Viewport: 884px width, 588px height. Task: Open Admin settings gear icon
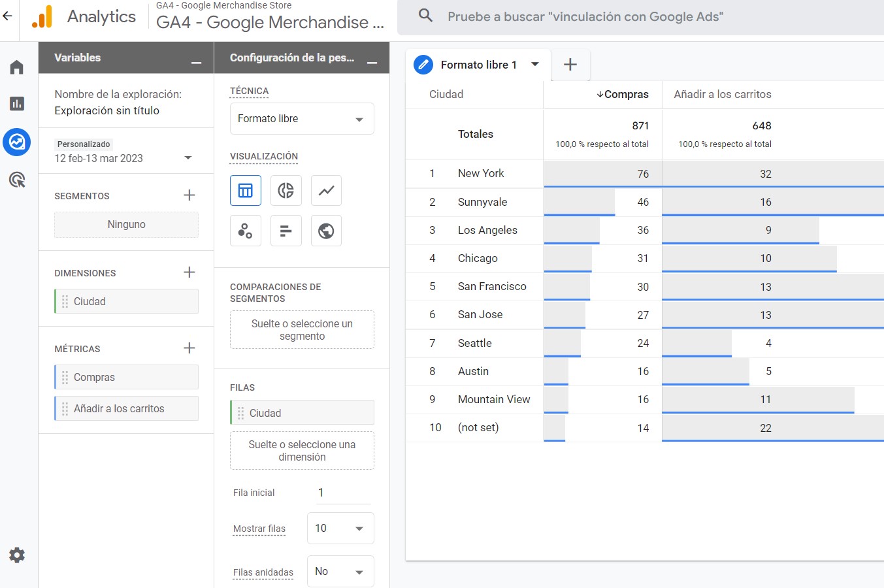[x=17, y=555]
